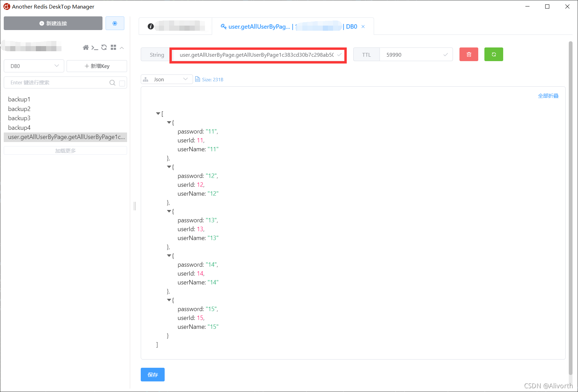The width and height of the screenshot is (578, 392).
Task: Click the Size: 231B label
Action: tap(212, 80)
